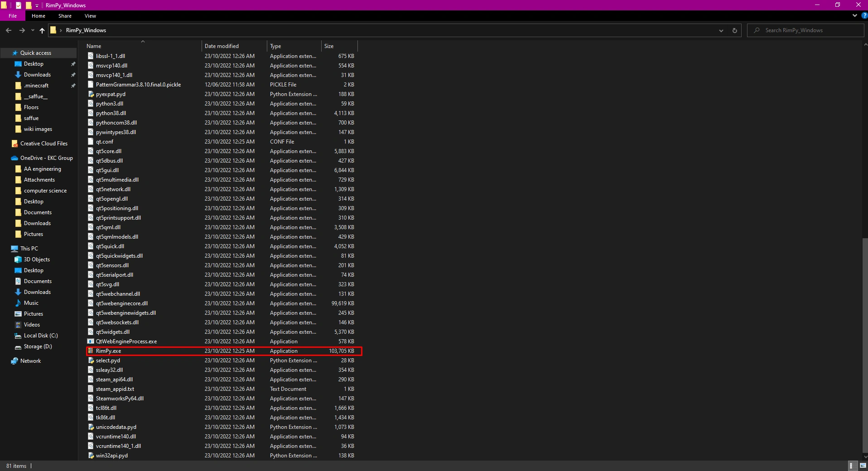Expand the ribbon with the chevron
The height and width of the screenshot is (471, 868).
[855, 15]
